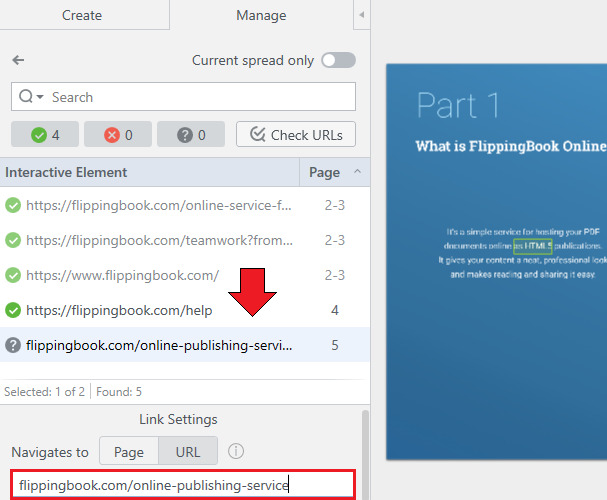The image size is (607, 500).
Task: Toggle Current spread only switch
Action: [x=339, y=60]
